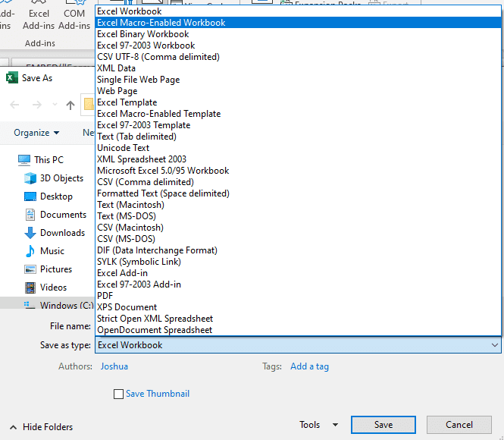The width and height of the screenshot is (504, 440).
Task: Select Excel Workbook from the type list
Action: (299, 11)
